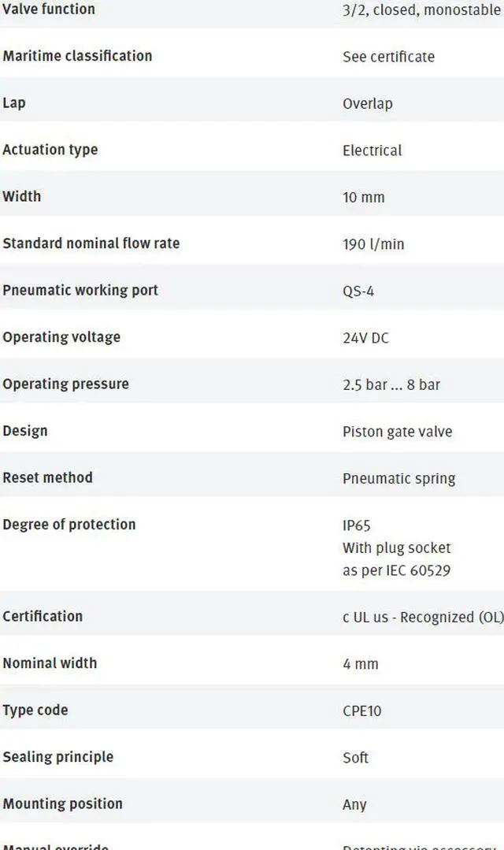
Task: Click the 190 l/min flow value
Action: [x=373, y=244]
